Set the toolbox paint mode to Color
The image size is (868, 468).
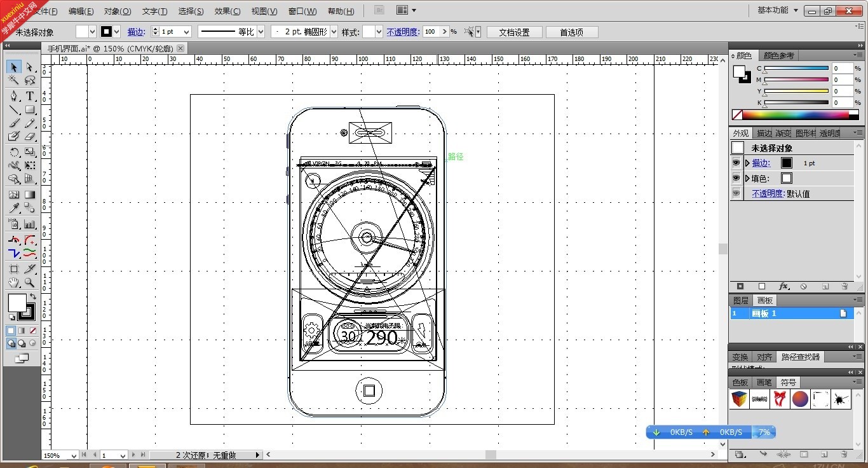pyautogui.click(x=11, y=331)
